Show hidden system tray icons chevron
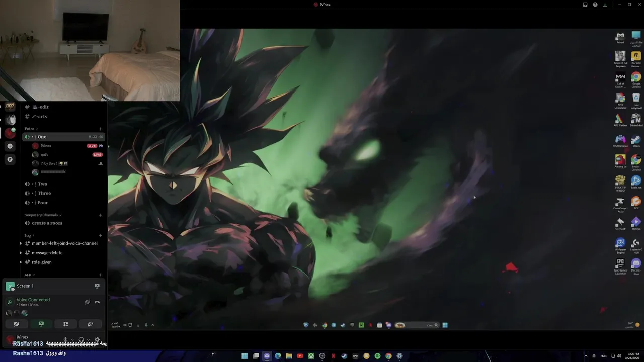 tap(585, 356)
